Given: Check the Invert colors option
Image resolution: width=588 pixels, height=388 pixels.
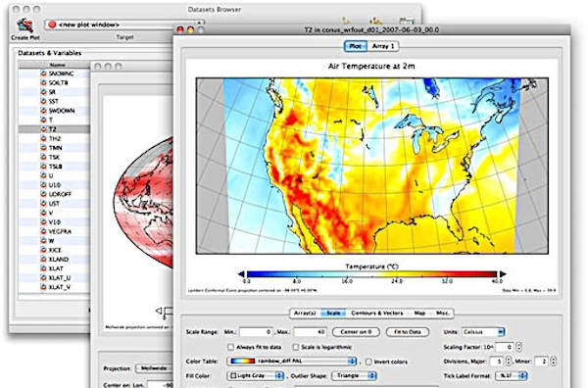Looking at the screenshot, I should tap(368, 362).
